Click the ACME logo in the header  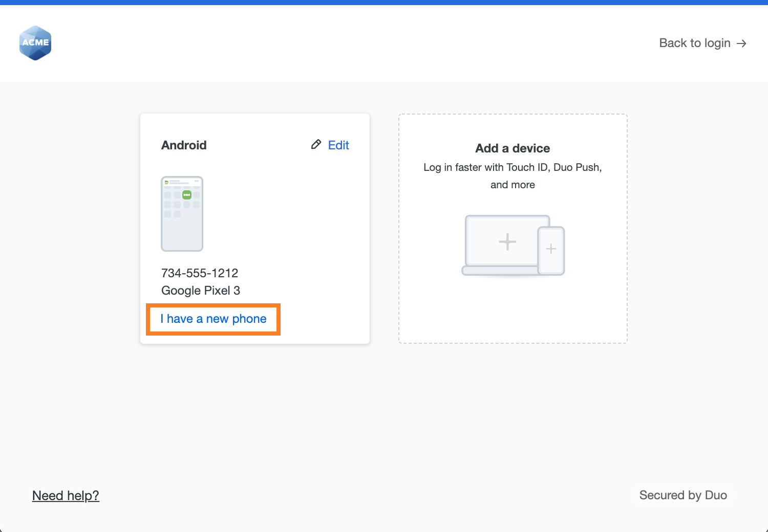35,43
